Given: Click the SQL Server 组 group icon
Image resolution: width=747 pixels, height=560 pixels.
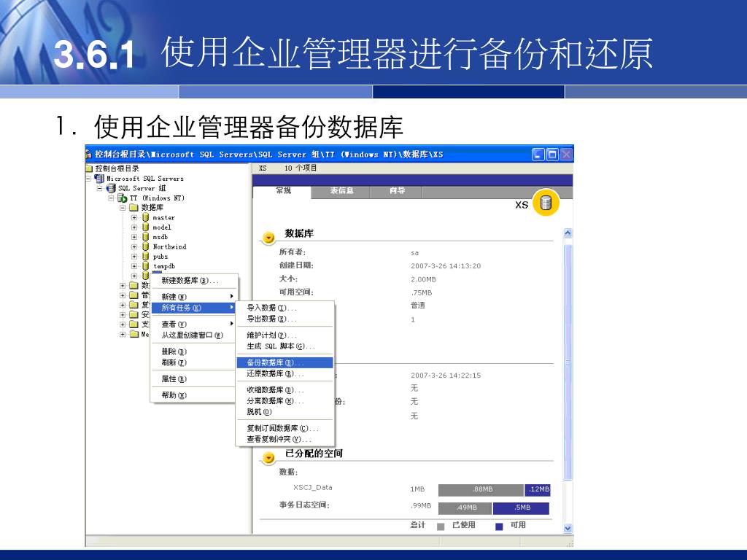Looking at the screenshot, I should (x=111, y=188).
